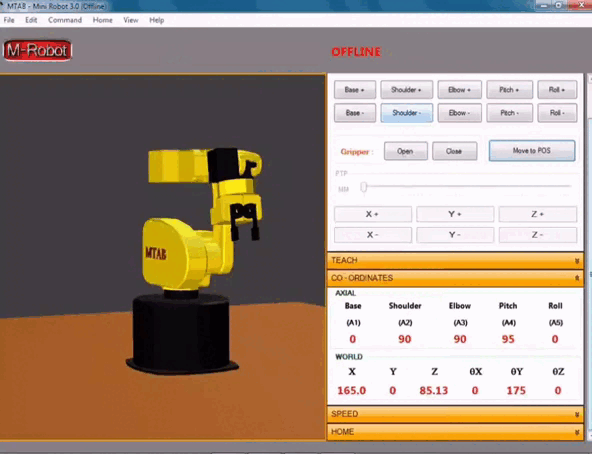Click the world X value 165.0
The width and height of the screenshot is (592, 454).
click(x=352, y=391)
